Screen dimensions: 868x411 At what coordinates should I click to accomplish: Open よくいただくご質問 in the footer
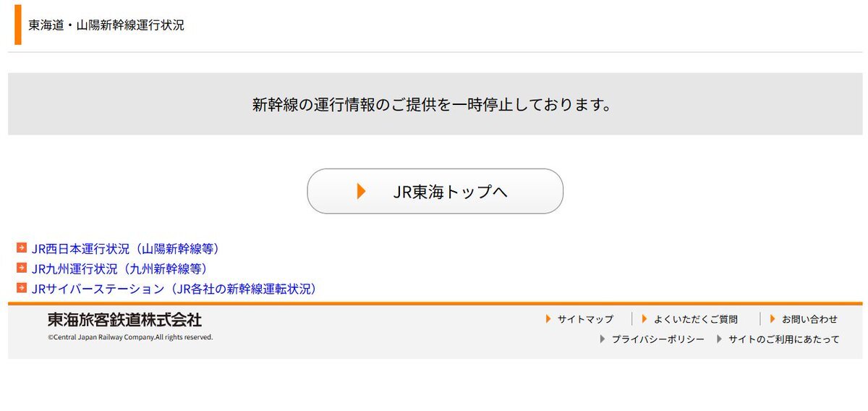point(695,319)
